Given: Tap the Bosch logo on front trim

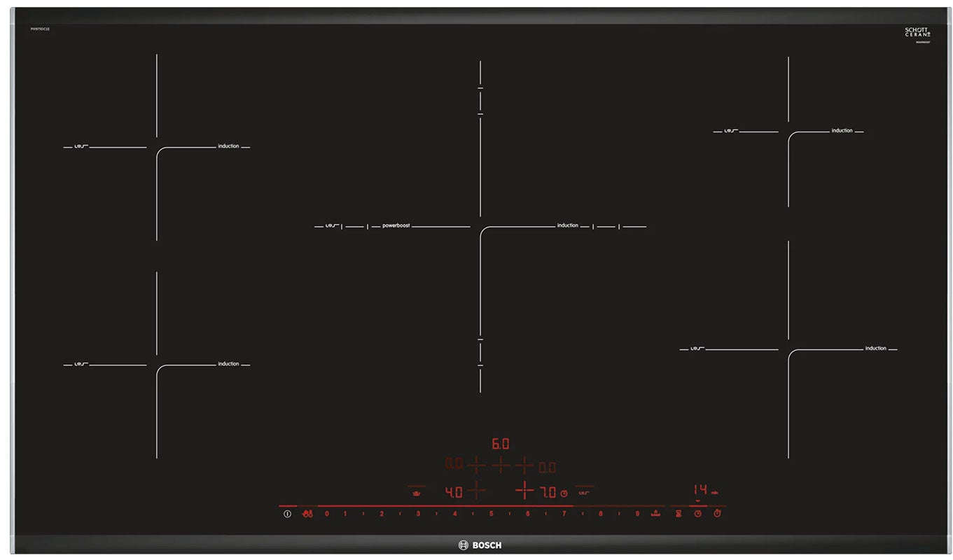Looking at the screenshot, I should [480, 545].
